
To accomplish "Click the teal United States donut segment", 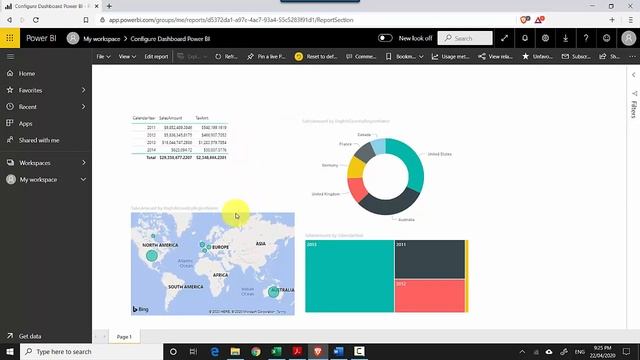I will 411,161.
